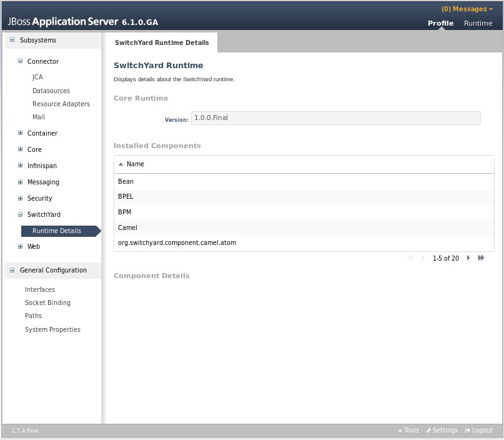This screenshot has height=440, width=504.
Task: Open the Mail subsystem
Action: click(39, 117)
